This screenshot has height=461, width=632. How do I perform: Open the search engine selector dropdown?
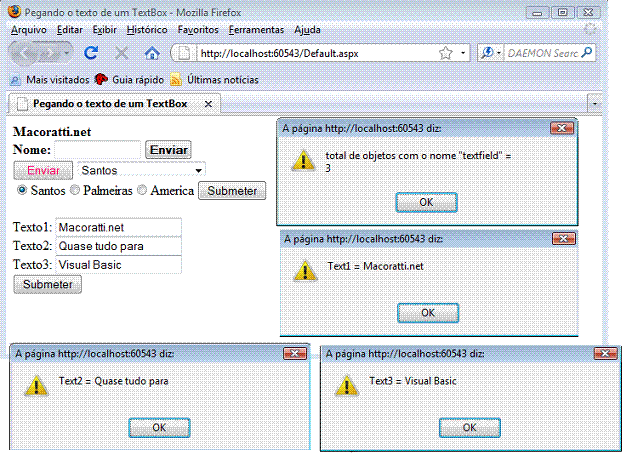click(499, 53)
